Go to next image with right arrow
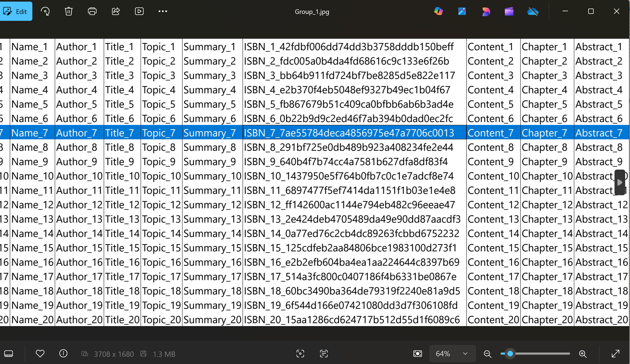This screenshot has height=364, width=630. click(x=620, y=182)
